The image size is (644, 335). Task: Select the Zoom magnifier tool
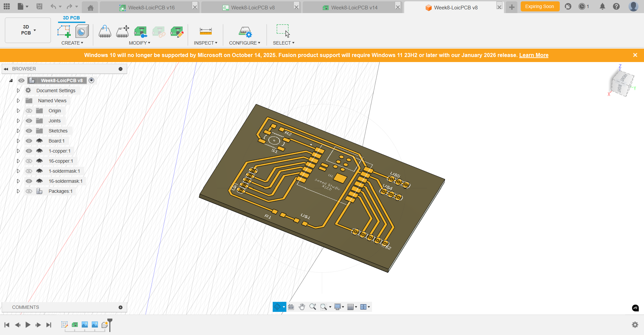pos(313,307)
